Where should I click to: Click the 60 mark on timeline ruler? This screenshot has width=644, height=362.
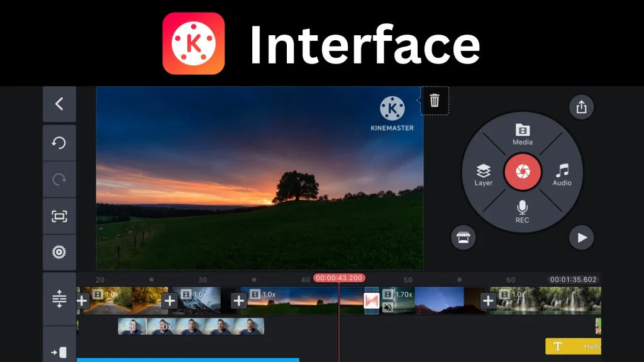511,280
